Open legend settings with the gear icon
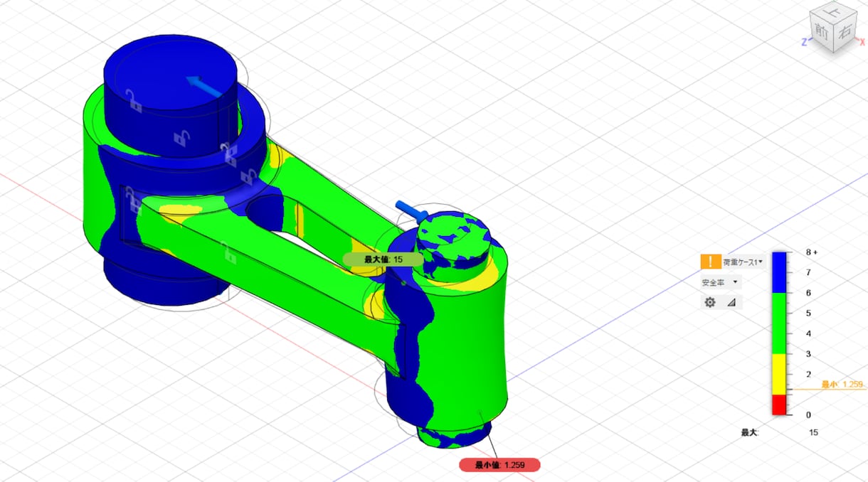The image size is (868, 482). [710, 302]
